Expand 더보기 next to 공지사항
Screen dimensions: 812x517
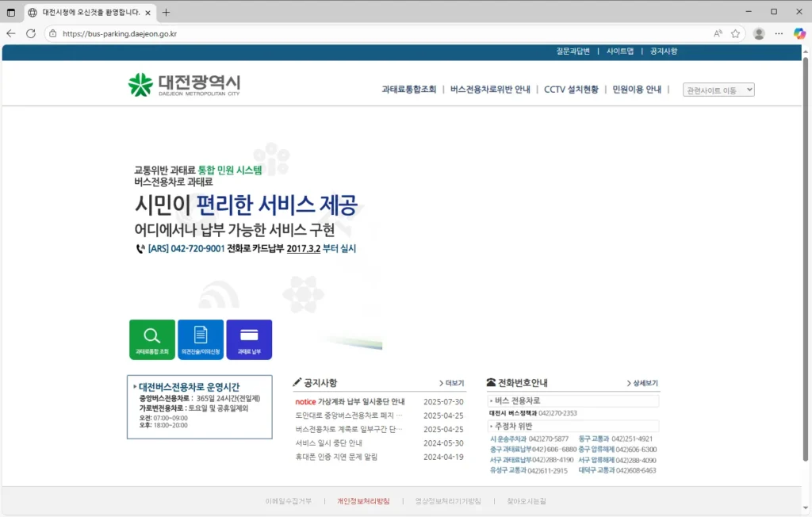coord(452,383)
